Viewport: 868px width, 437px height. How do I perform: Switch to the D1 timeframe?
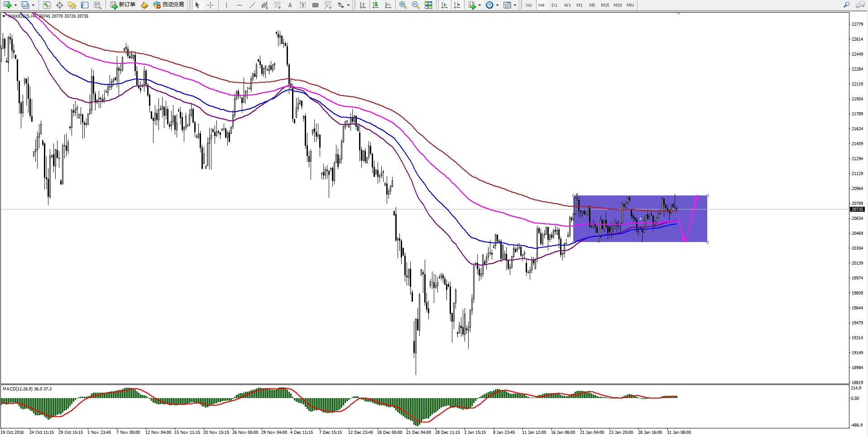554,5
